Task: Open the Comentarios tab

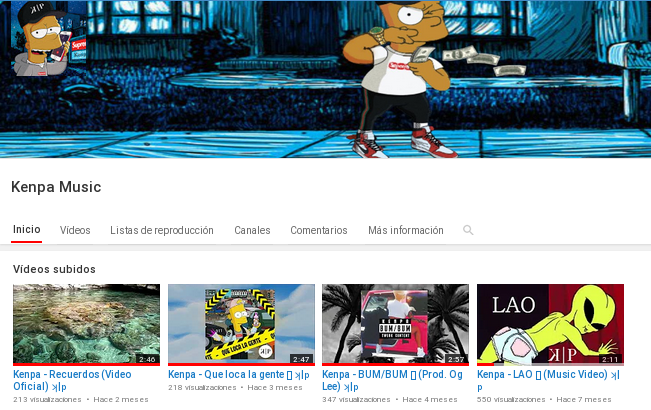Action: click(x=319, y=230)
